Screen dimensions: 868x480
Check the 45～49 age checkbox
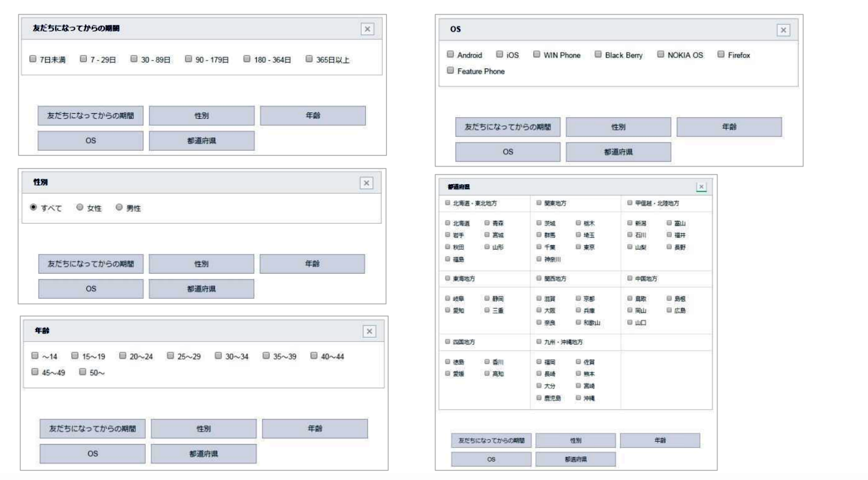click(35, 372)
